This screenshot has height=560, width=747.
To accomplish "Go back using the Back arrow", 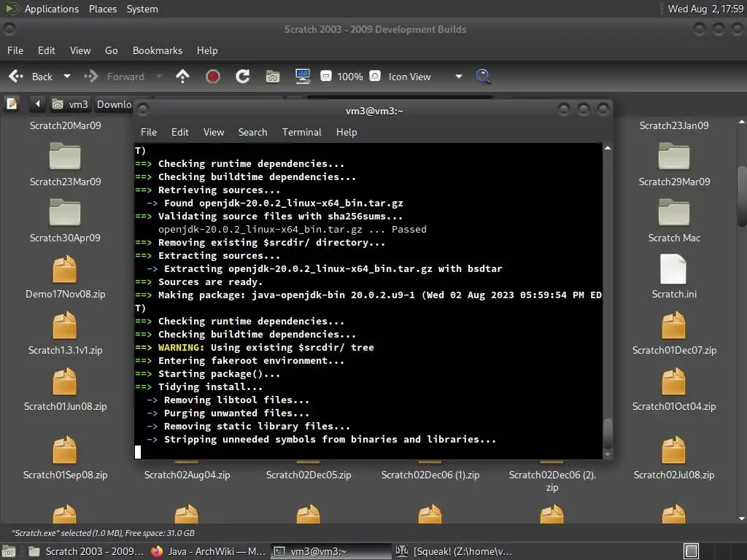I will (31, 77).
